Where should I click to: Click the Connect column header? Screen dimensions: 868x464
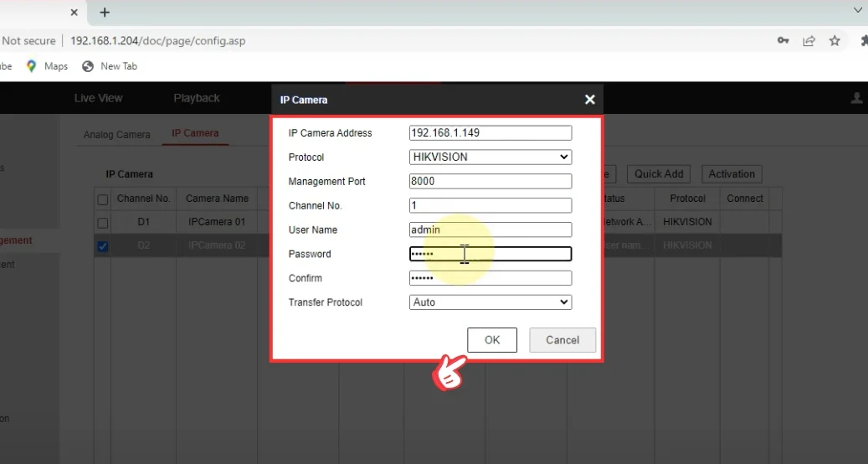point(745,198)
